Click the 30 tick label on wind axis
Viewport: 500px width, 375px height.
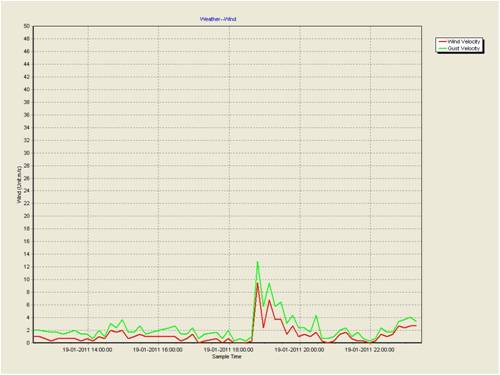(x=27, y=153)
